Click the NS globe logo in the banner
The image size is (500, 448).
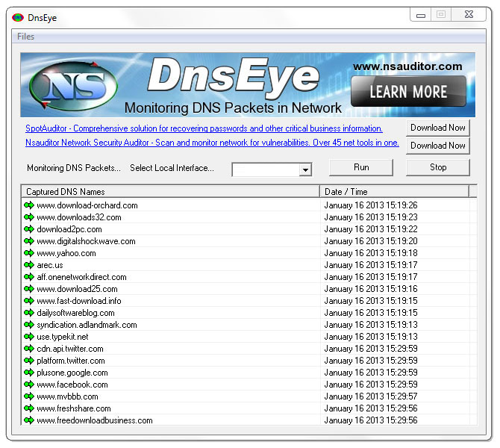pyautogui.click(x=69, y=85)
